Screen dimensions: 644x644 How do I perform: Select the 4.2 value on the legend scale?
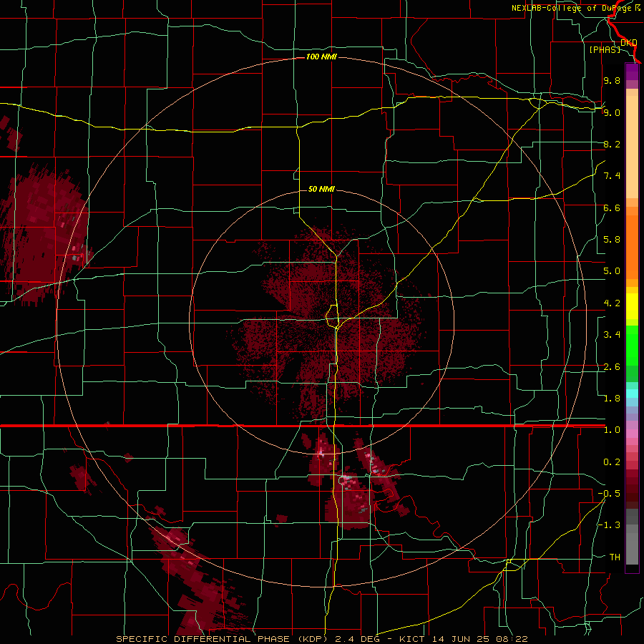[x=612, y=303]
